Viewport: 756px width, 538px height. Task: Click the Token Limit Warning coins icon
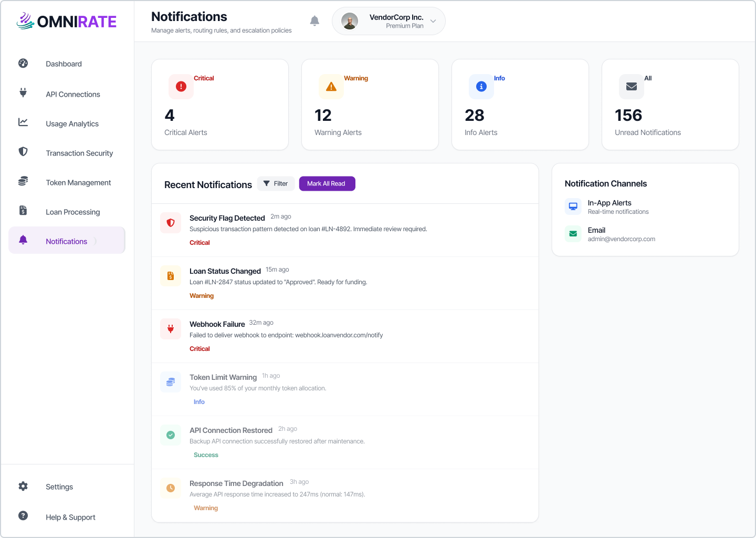(171, 382)
